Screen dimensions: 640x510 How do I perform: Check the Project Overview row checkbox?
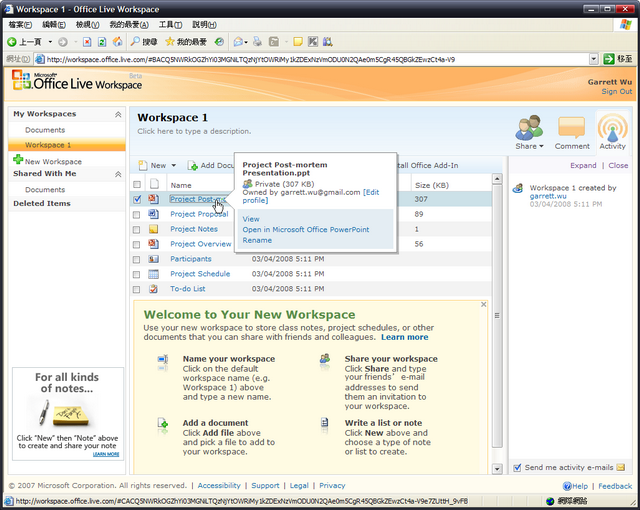pos(137,244)
